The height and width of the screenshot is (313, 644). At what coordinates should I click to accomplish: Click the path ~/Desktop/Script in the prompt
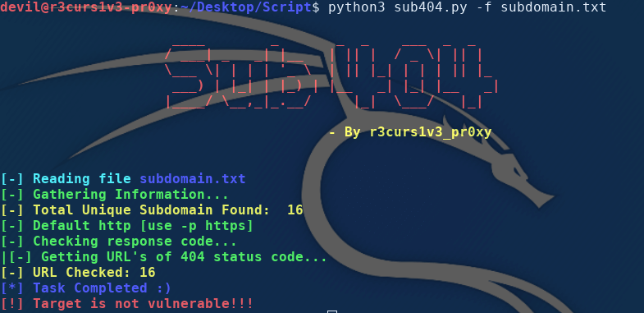tap(246, 7)
